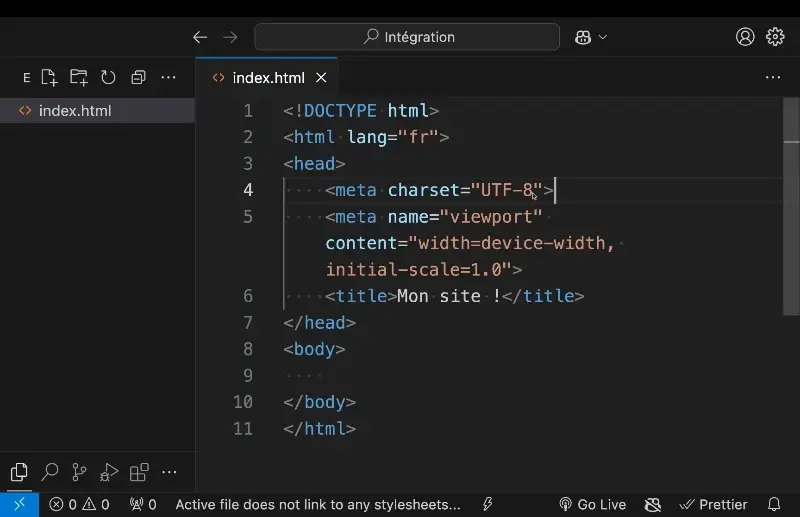The width and height of the screenshot is (800, 517).
Task: Open the Copilot chat icon
Action: [583, 37]
